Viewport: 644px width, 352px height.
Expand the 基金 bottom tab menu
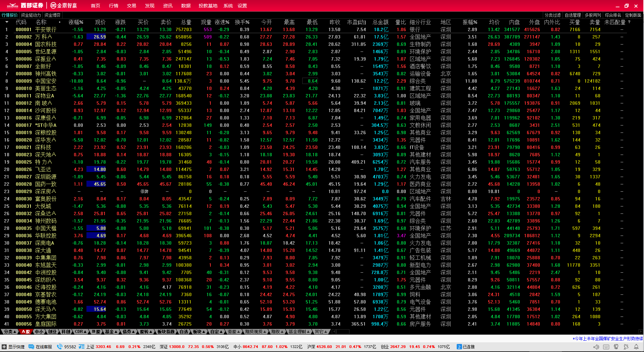(x=111, y=332)
